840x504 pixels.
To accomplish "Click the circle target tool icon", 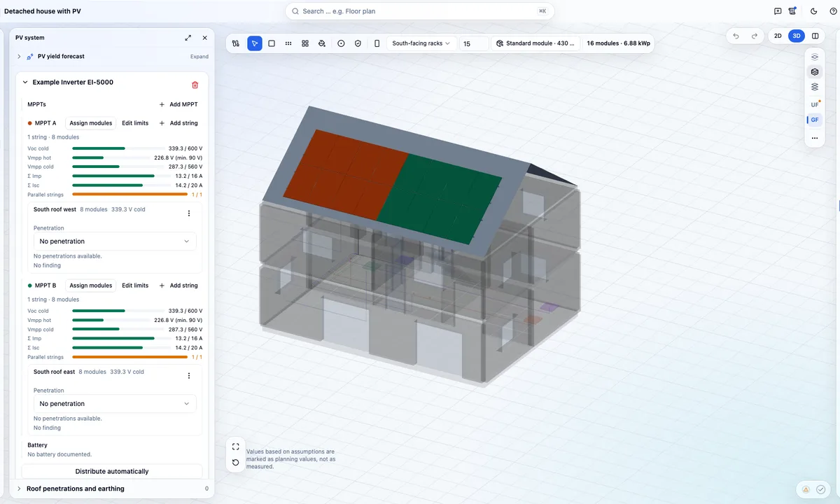I will point(341,43).
